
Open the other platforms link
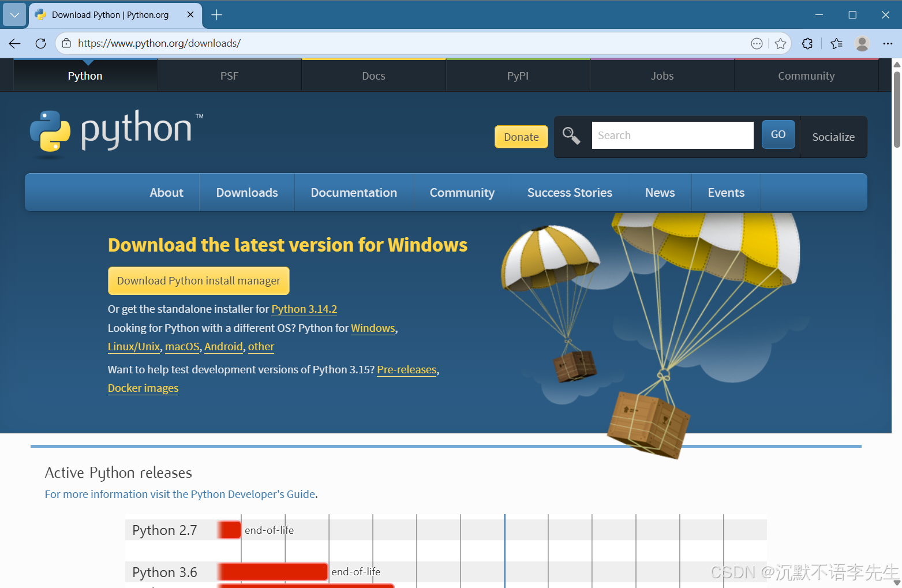pyautogui.click(x=261, y=347)
